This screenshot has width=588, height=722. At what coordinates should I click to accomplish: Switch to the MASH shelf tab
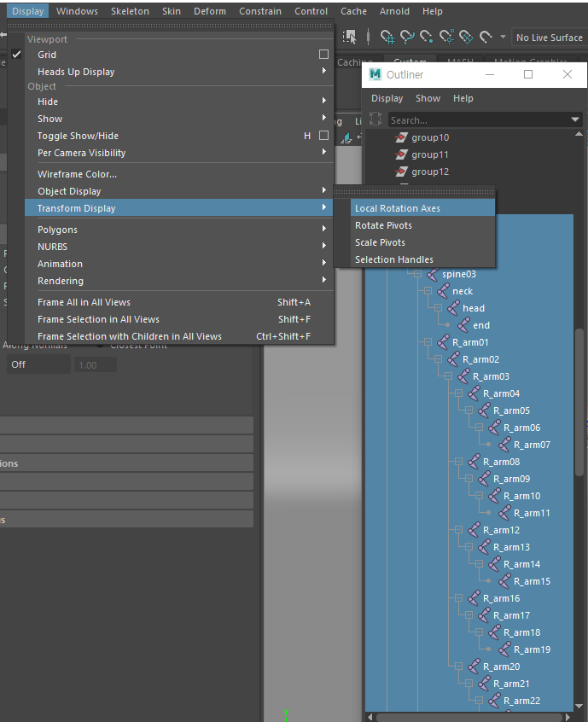tap(460, 61)
